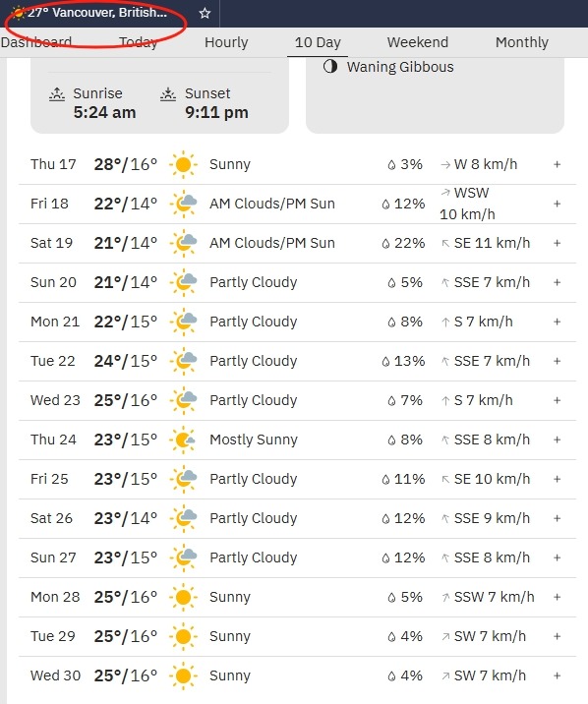Select the 10 Day tab

click(318, 42)
